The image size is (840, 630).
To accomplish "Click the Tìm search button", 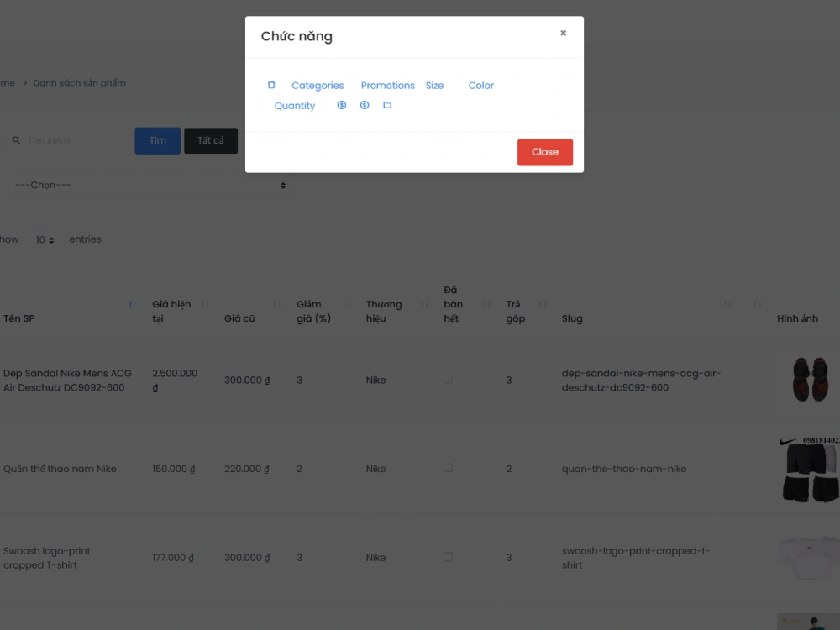I will (x=158, y=140).
